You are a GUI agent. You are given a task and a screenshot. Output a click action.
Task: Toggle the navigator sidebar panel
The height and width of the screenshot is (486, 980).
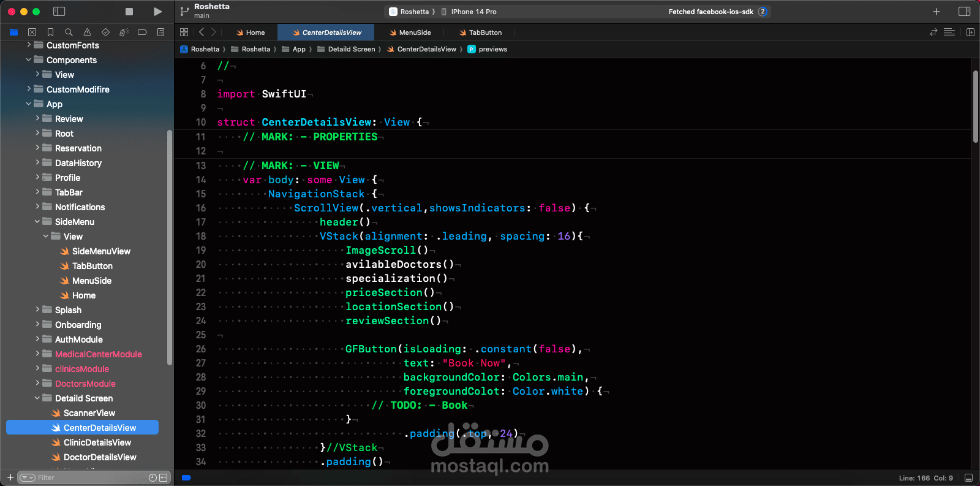(59, 12)
